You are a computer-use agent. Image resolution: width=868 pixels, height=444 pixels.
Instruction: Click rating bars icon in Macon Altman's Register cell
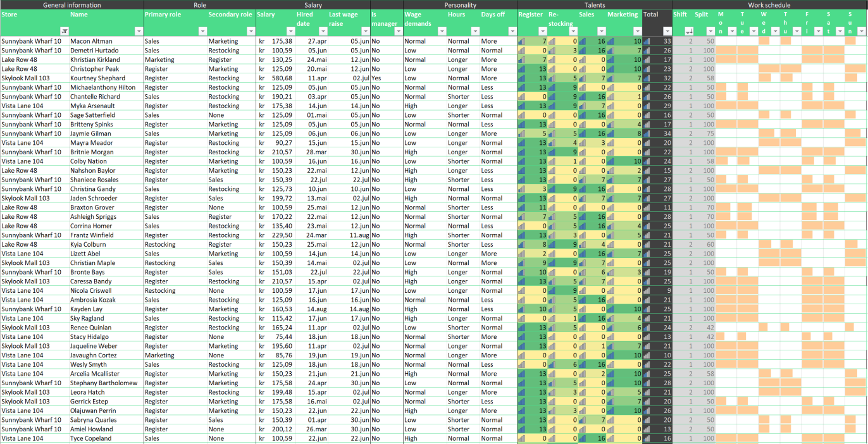point(521,41)
